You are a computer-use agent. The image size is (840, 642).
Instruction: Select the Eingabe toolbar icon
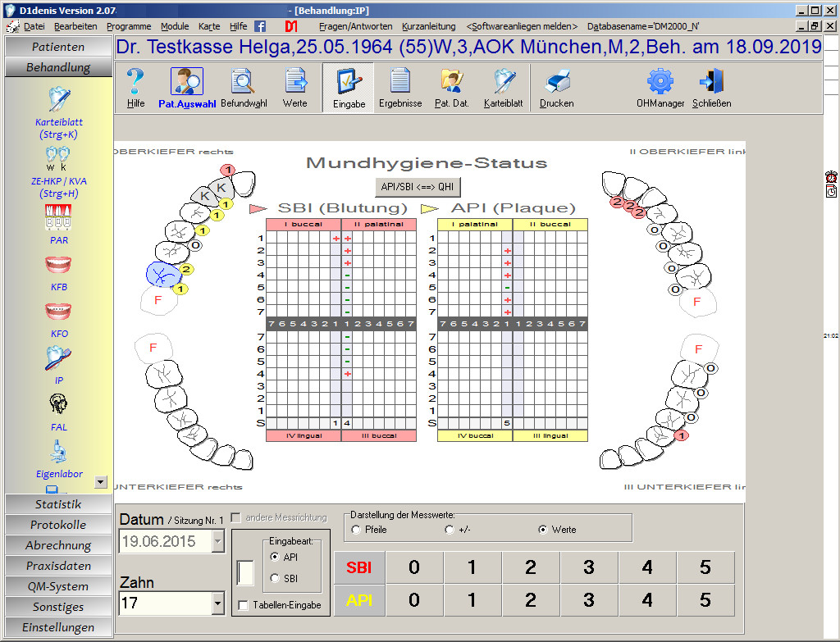point(349,88)
